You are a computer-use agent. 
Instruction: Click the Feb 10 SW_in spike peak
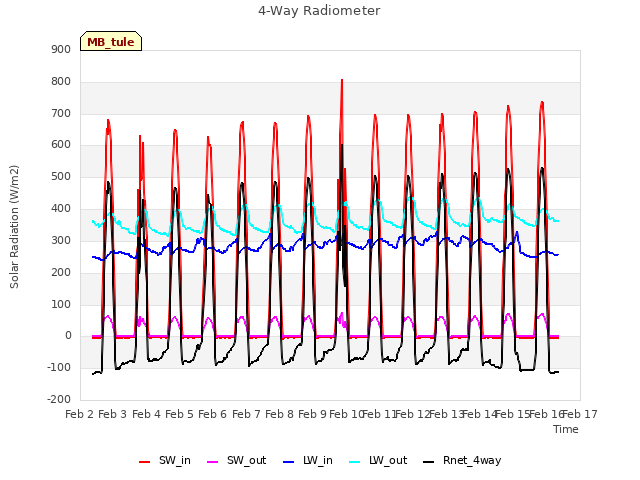[342, 80]
